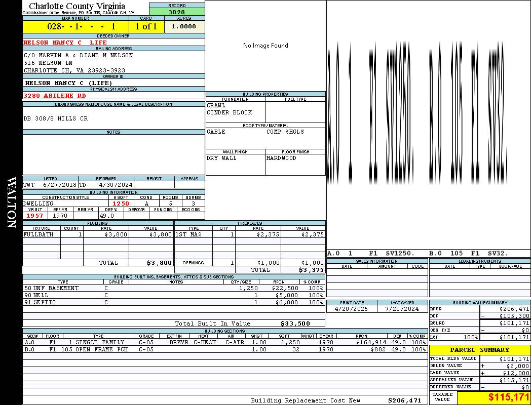Click the empty Notes field

[x=113, y=154]
